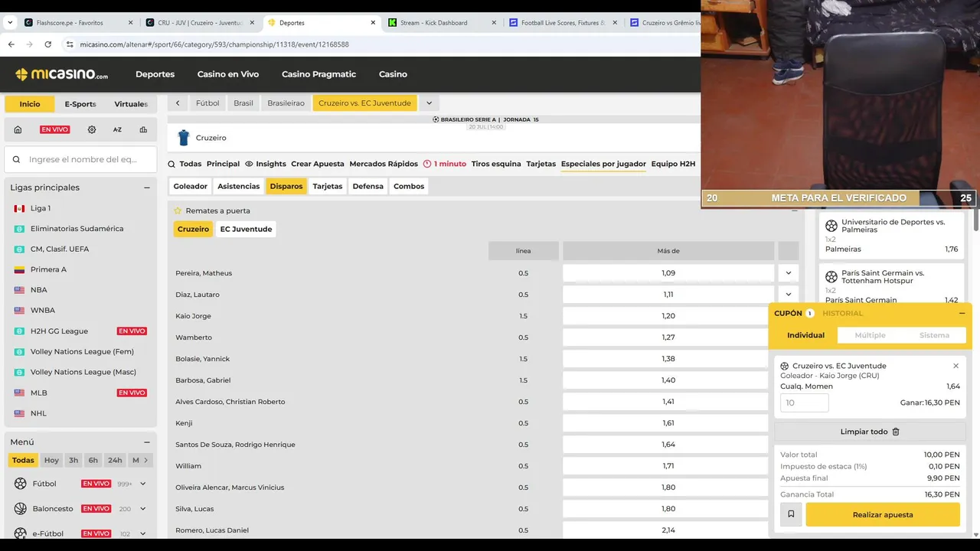980x551 pixels.
Task: Filter Menú by Hoy
Action: pos(51,460)
